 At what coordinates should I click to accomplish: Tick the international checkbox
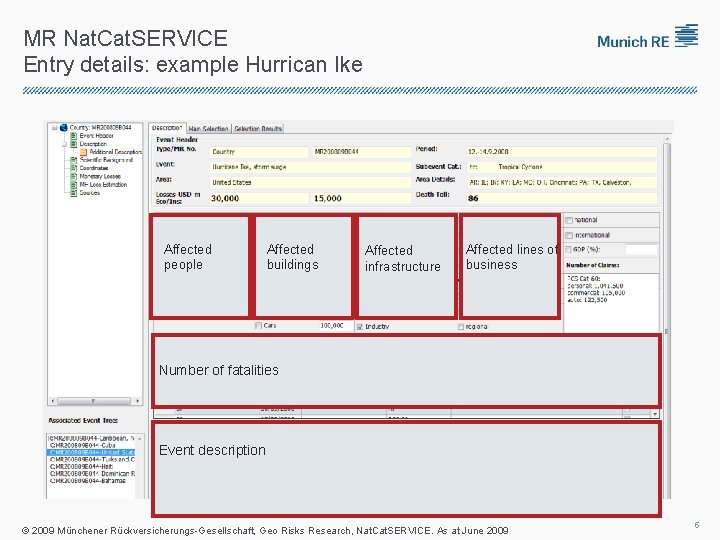pyautogui.click(x=569, y=236)
